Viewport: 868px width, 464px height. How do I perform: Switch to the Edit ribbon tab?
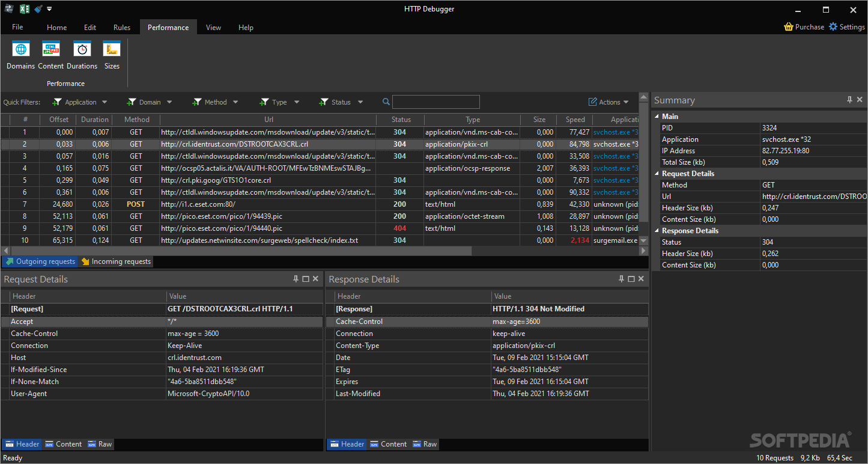(x=90, y=27)
